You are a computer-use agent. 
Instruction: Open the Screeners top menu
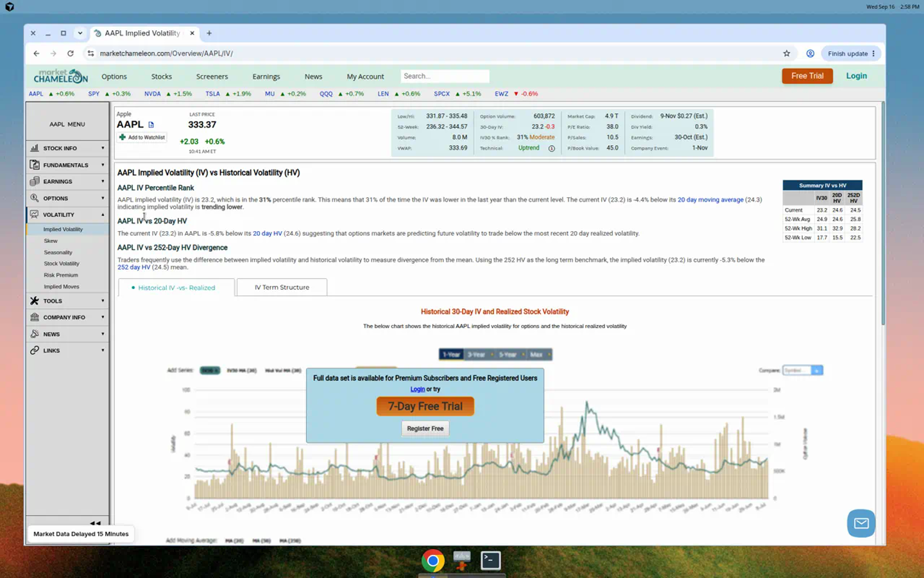212,76
